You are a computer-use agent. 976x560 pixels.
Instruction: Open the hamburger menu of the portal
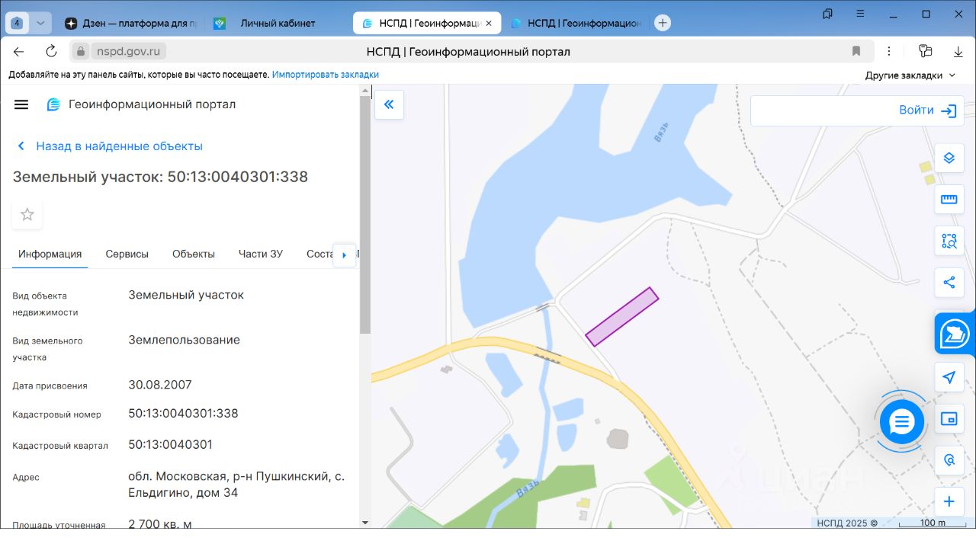tap(21, 104)
